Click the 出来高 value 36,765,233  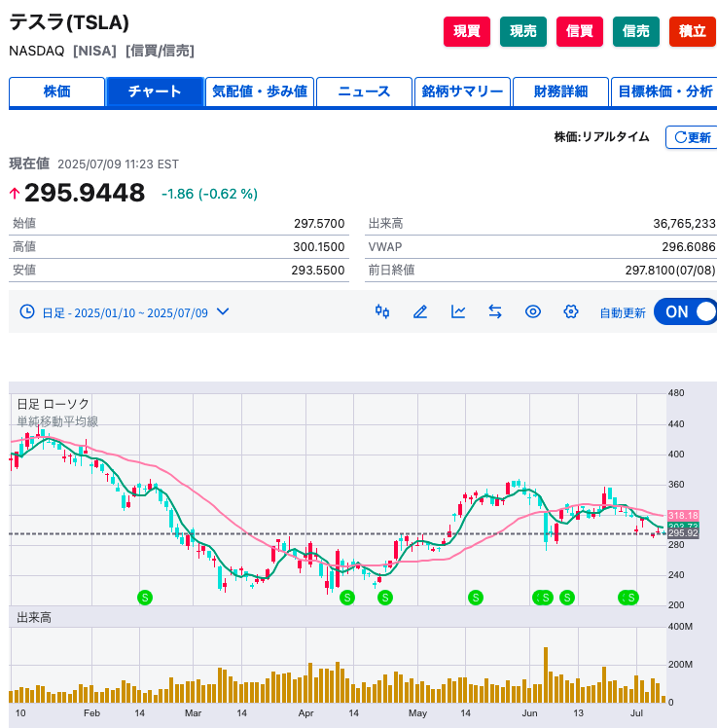pos(685,224)
